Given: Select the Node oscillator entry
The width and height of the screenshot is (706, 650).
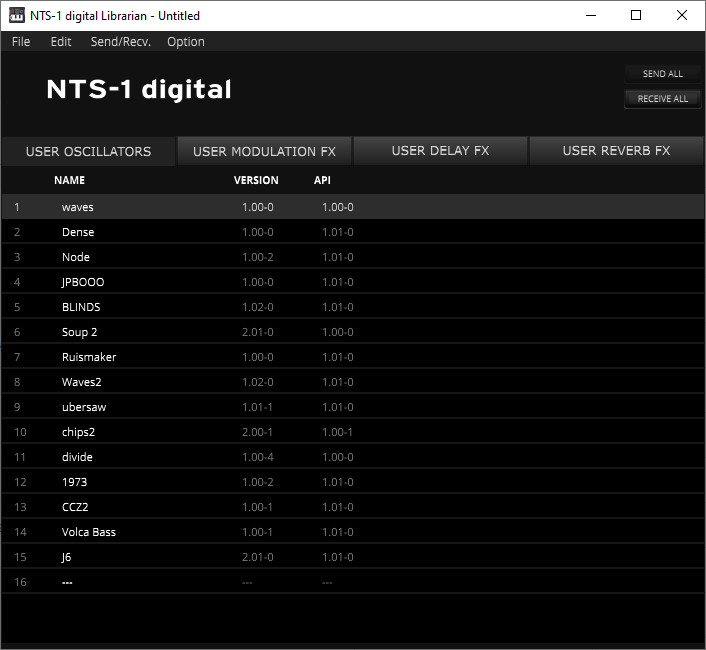Looking at the screenshot, I should (353, 257).
